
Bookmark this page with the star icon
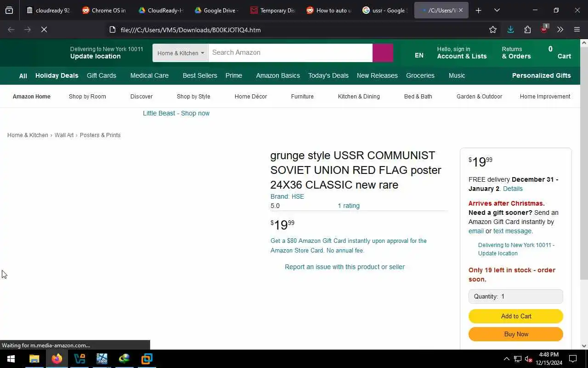(x=493, y=29)
